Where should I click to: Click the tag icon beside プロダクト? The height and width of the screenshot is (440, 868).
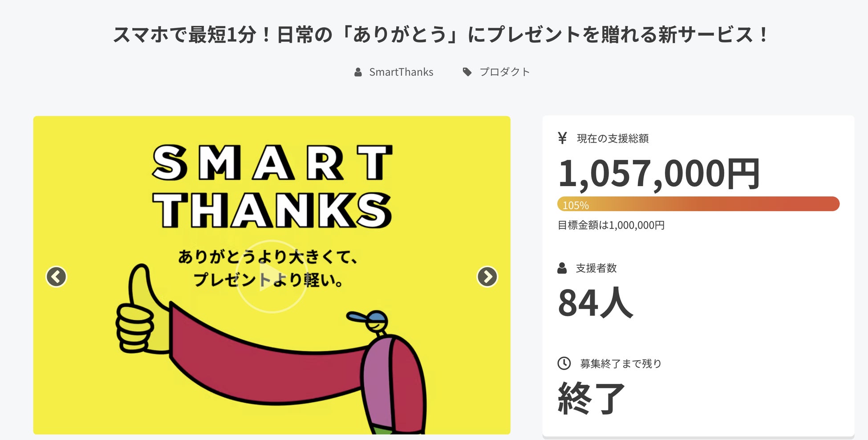[467, 72]
